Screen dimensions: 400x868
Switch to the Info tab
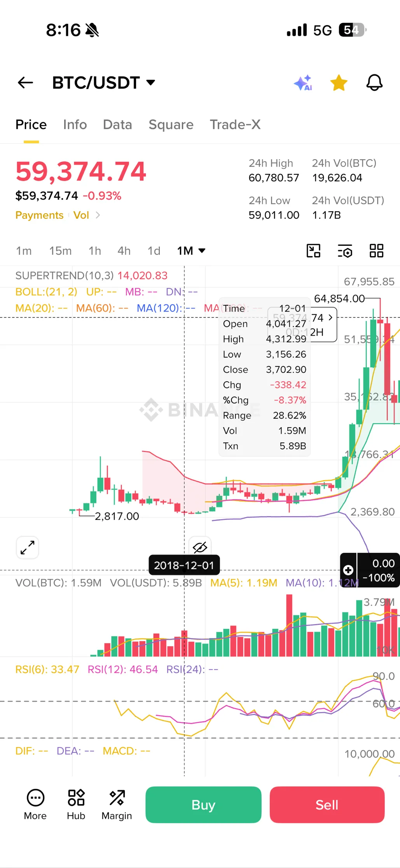[x=75, y=125]
